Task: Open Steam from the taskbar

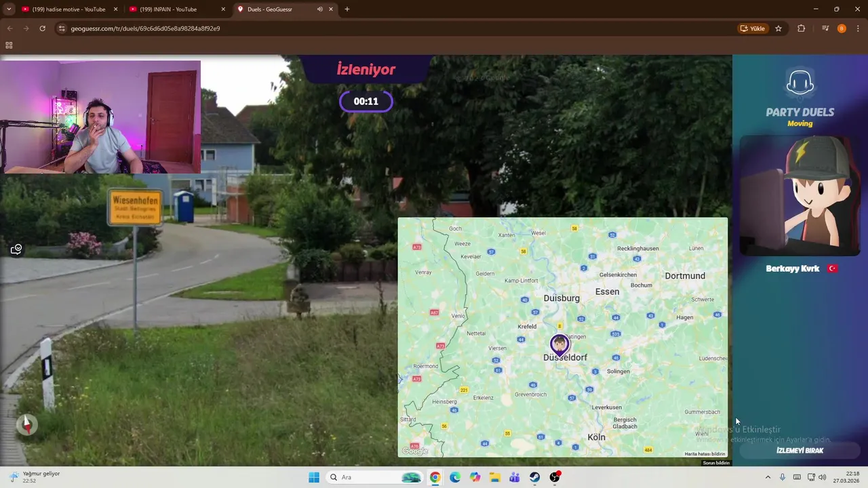Action: point(535,477)
